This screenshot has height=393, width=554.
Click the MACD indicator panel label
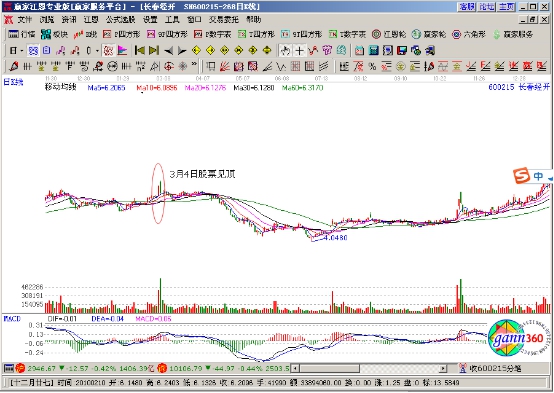click(12, 319)
